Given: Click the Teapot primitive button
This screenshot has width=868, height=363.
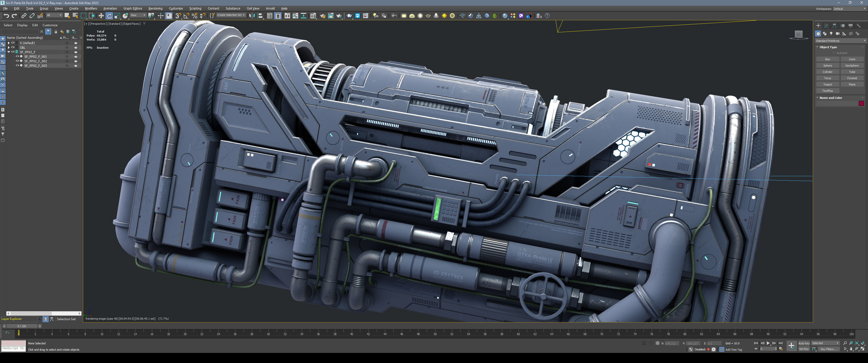Looking at the screenshot, I should pyautogui.click(x=828, y=84).
